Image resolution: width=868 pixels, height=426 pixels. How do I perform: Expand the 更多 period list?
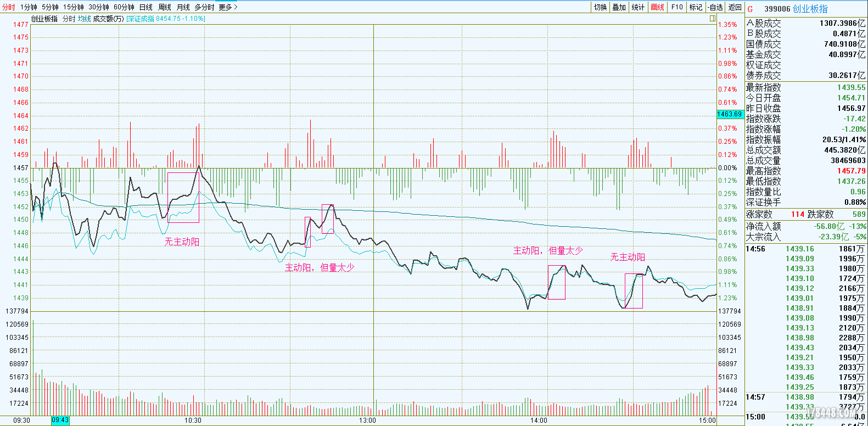[x=228, y=7]
